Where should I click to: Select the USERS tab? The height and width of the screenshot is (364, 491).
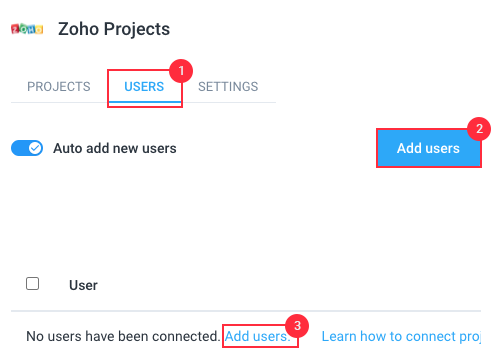click(x=144, y=87)
